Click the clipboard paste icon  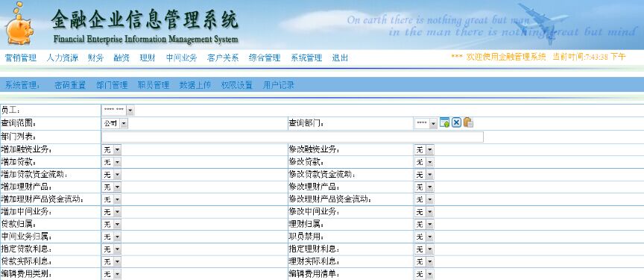pyautogui.click(x=468, y=122)
